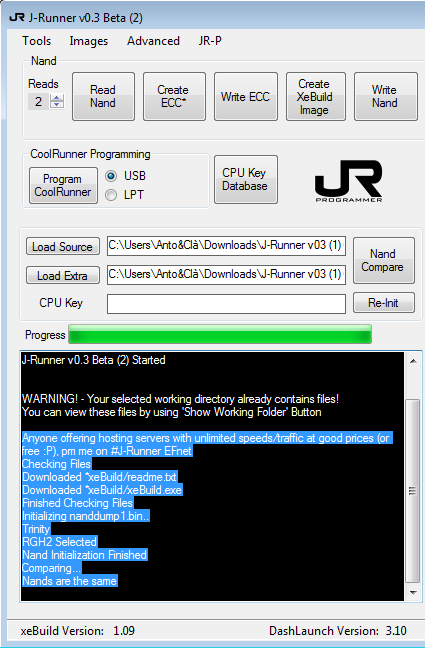Viewport: 425px width, 648px height.
Task: Click 'Nand Initialization Finished' log line
Action: (x=85, y=555)
